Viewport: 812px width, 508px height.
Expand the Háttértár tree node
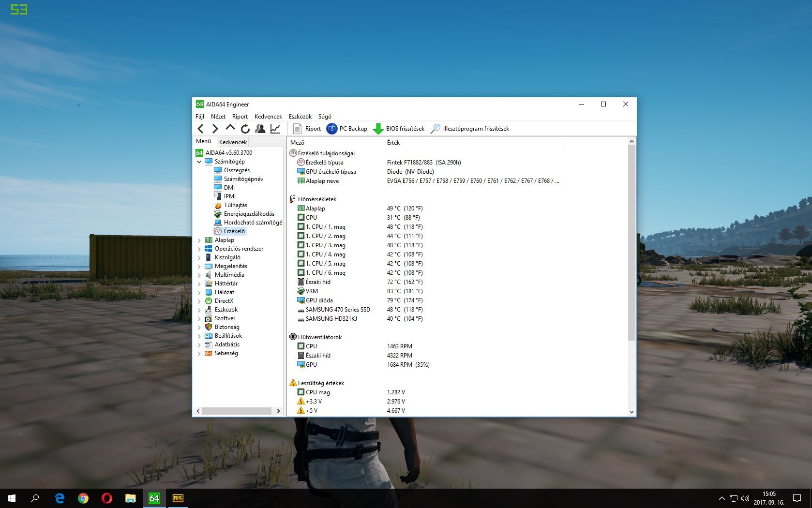click(x=199, y=284)
